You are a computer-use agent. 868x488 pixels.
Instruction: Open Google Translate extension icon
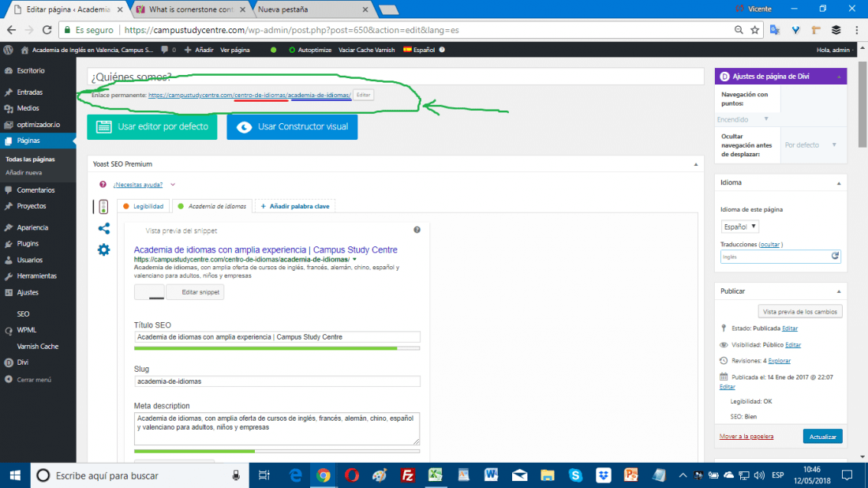(x=775, y=30)
